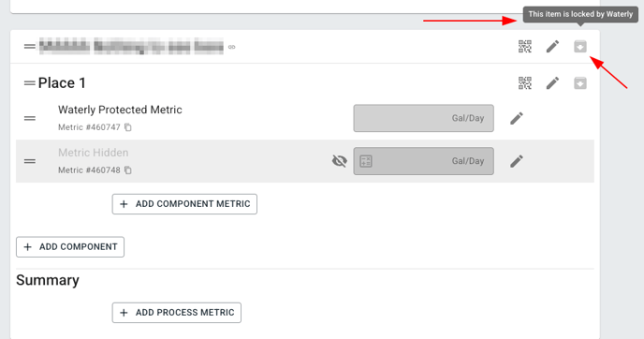Click the link icon beside blurred title
Viewport: 644px width, 339px height.
[231, 47]
